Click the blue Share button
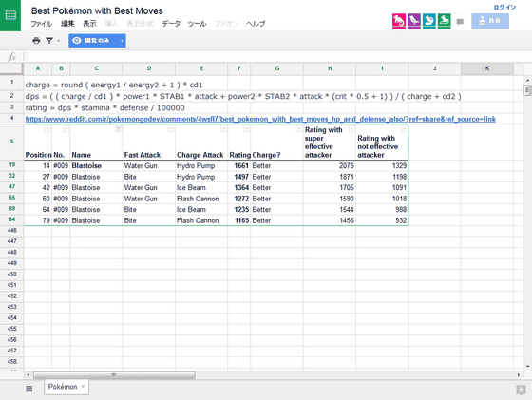This screenshot has width=532, height=400. pyautogui.click(x=490, y=21)
